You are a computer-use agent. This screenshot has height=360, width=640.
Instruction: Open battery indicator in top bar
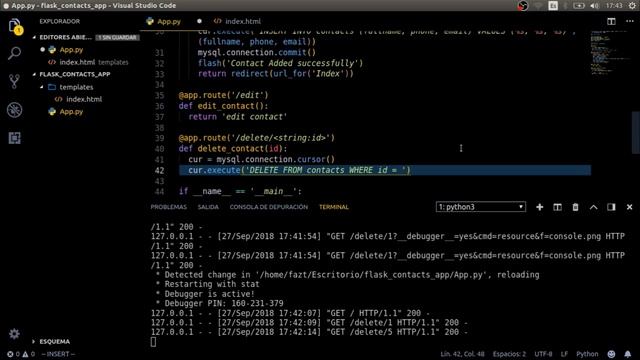coord(579,6)
